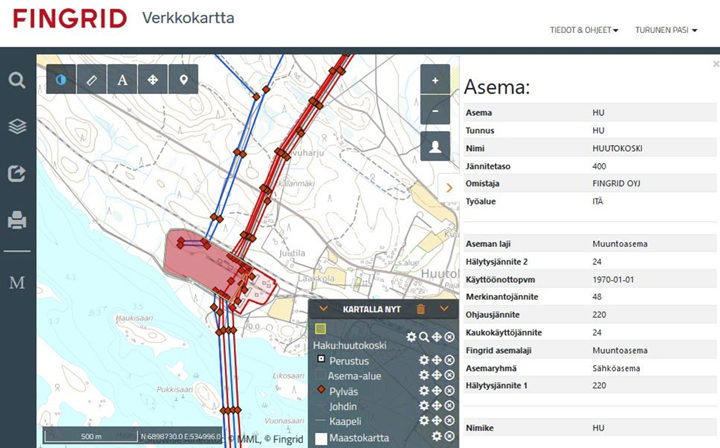Click the print icon in sidebar
720x448 pixels.
tap(17, 220)
